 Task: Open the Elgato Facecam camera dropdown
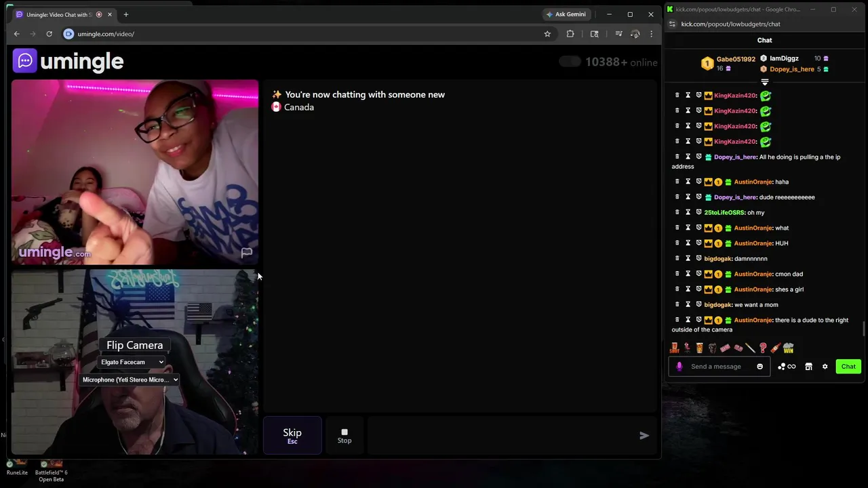tap(132, 362)
